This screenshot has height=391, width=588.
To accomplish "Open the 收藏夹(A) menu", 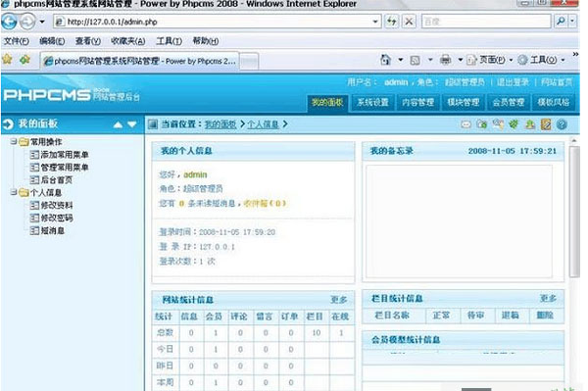I will [x=127, y=41].
